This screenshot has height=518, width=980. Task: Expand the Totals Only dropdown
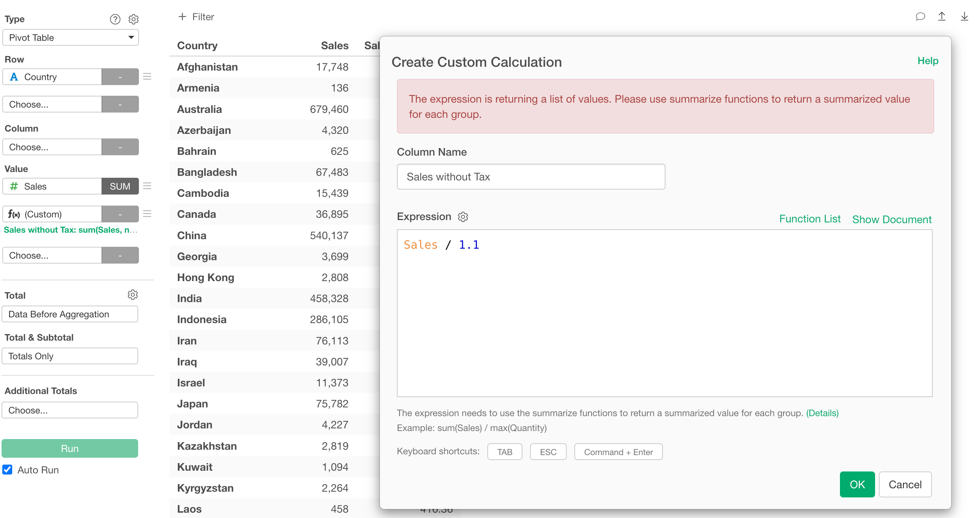[x=70, y=356]
